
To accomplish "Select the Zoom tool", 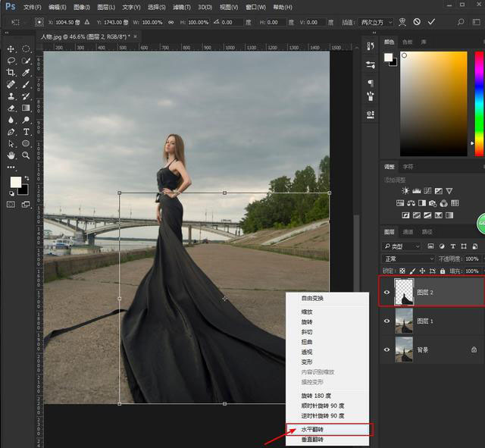I will pos(26,155).
